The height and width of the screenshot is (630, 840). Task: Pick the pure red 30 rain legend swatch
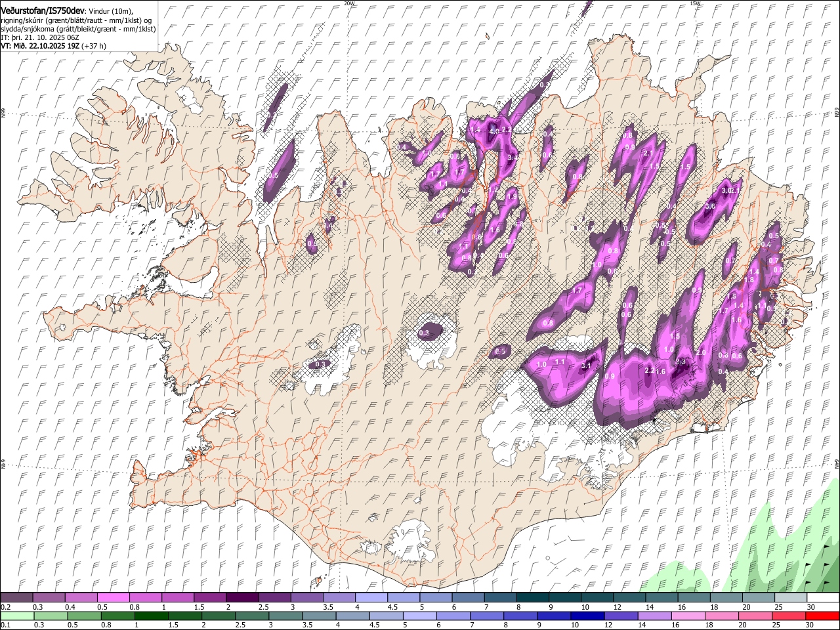coord(822,616)
